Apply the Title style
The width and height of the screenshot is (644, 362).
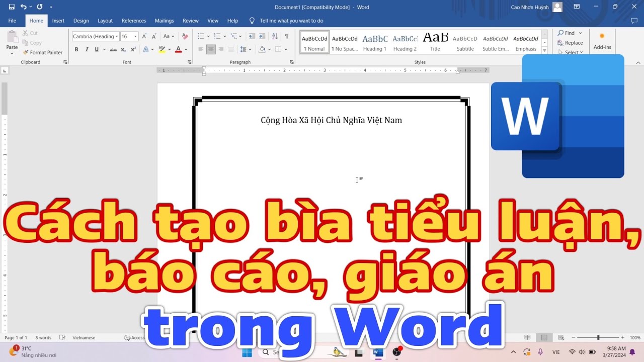(x=435, y=42)
